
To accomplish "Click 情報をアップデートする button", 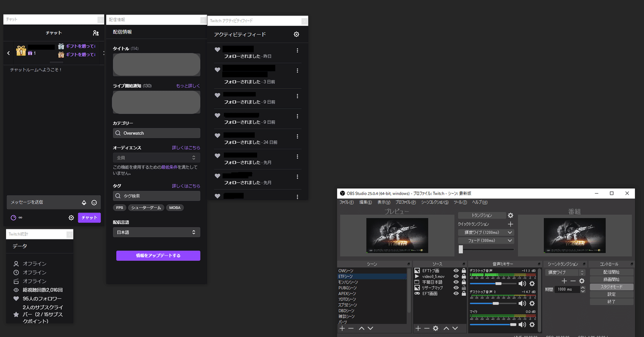I will pos(158,256).
